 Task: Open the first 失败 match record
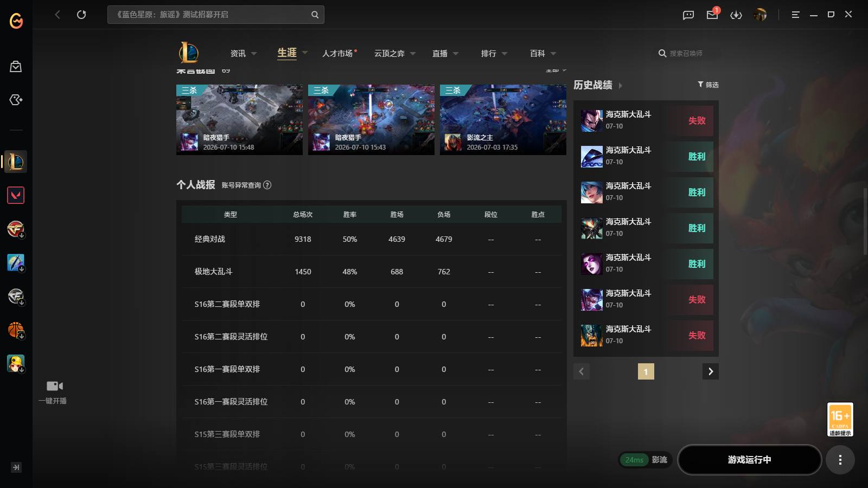(x=646, y=120)
